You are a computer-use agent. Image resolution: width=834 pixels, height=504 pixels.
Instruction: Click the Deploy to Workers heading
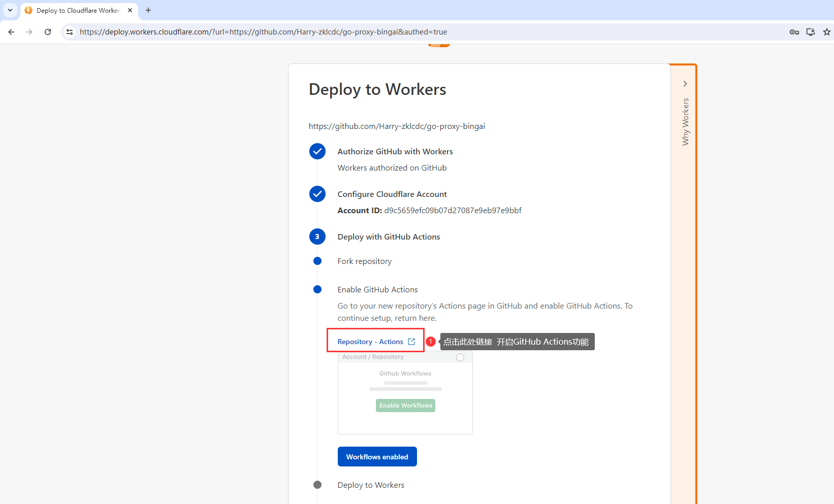pos(377,89)
